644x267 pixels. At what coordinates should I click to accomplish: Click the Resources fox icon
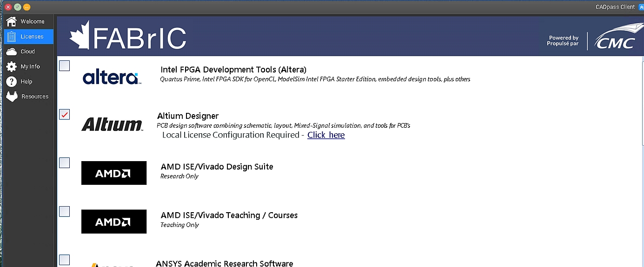click(x=12, y=97)
